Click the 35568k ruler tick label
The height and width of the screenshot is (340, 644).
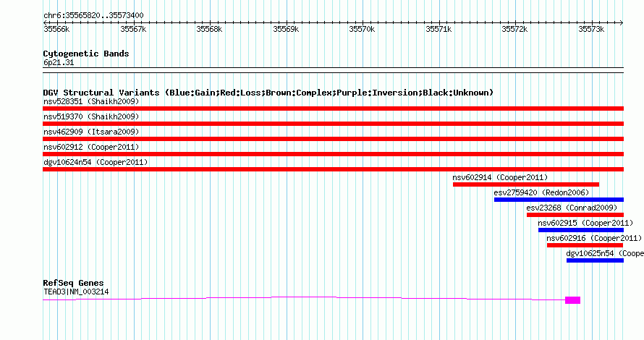pos(209,29)
